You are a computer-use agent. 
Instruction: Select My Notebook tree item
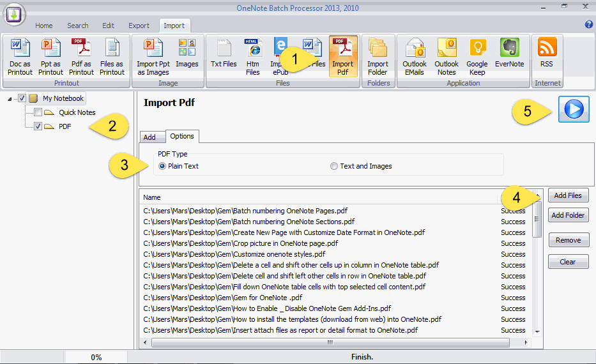click(x=63, y=98)
